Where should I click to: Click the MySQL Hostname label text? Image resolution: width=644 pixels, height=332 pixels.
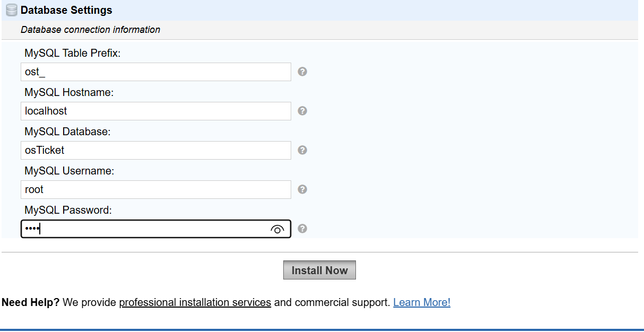69,93
